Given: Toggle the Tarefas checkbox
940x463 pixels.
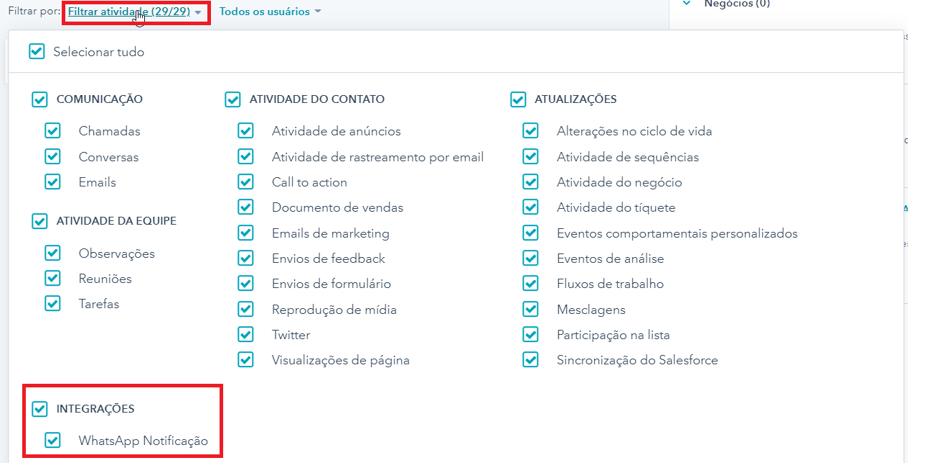Looking at the screenshot, I should tap(53, 303).
